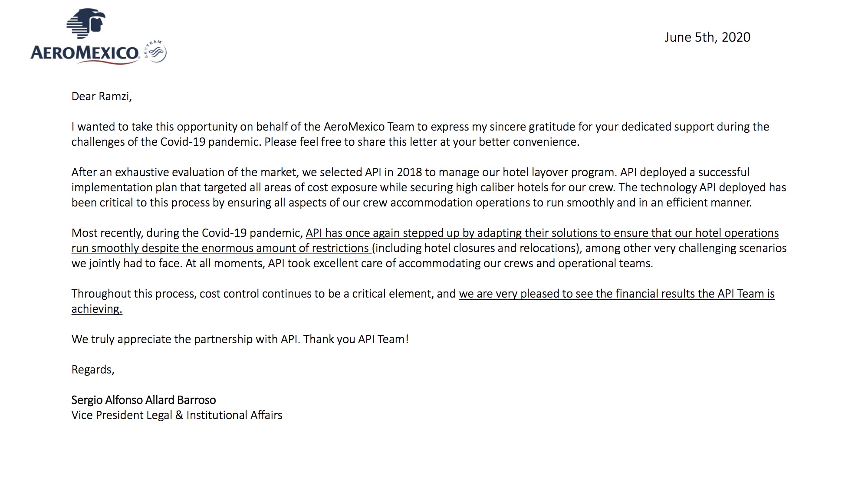Screen dimensions: 868x488
Task: Click the "Regards," closing line
Action: coord(93,370)
